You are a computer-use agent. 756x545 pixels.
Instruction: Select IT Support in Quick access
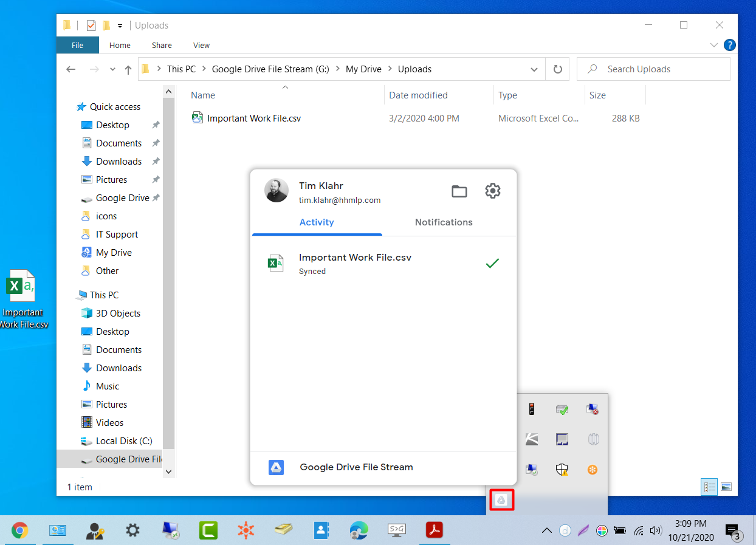(x=117, y=235)
